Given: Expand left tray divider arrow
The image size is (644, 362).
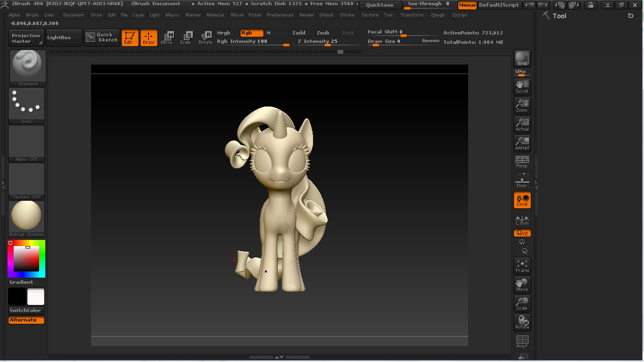Looking at the screenshot, I should coord(3,183).
